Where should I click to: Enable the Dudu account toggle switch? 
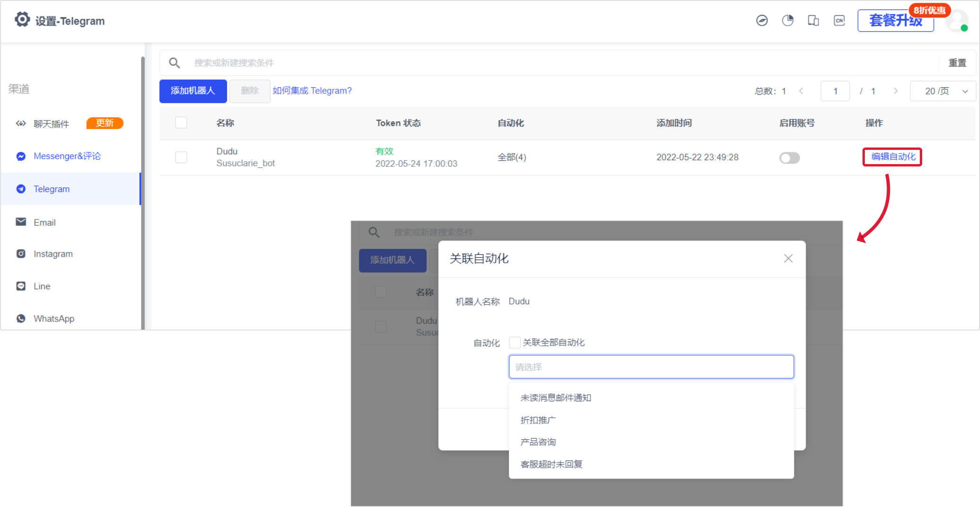pos(789,157)
